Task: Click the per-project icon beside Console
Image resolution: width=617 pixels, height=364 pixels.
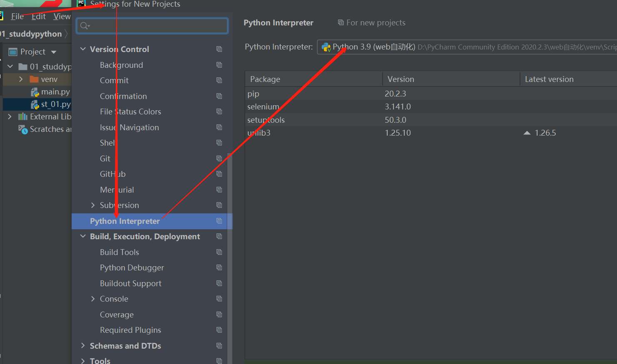Action: (x=219, y=299)
